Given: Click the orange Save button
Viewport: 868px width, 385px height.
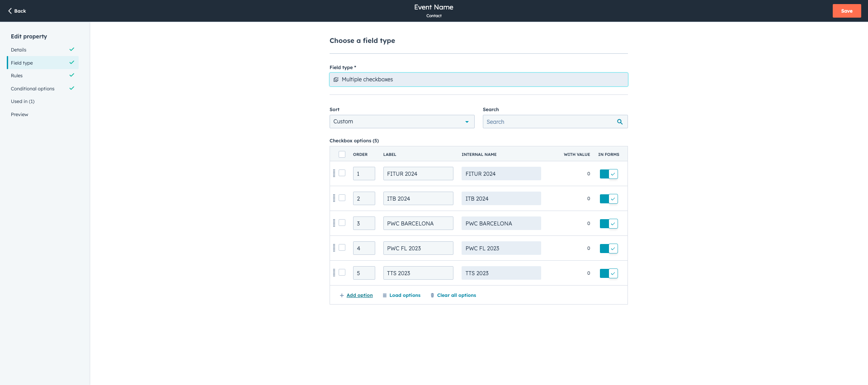Looking at the screenshot, I should [x=847, y=11].
